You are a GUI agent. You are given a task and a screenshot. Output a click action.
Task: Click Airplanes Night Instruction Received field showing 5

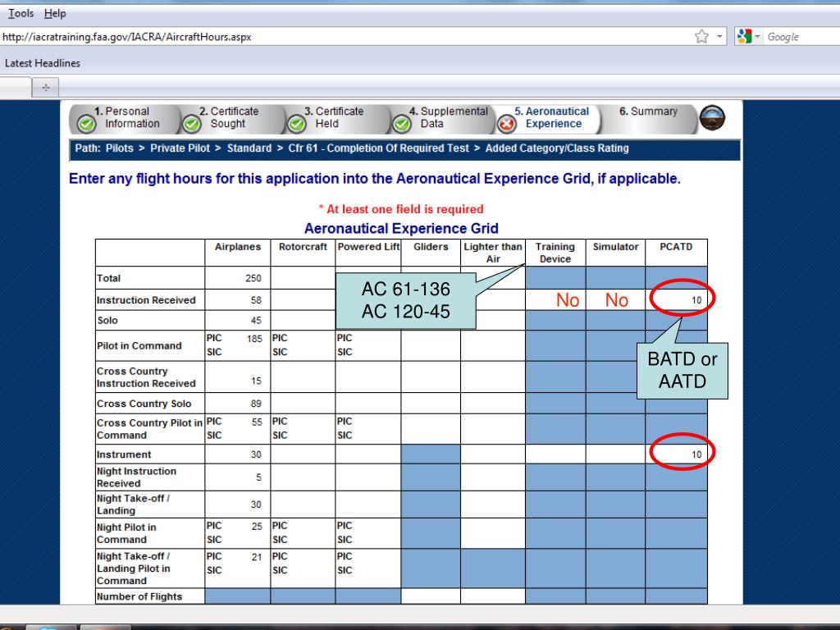click(x=238, y=477)
